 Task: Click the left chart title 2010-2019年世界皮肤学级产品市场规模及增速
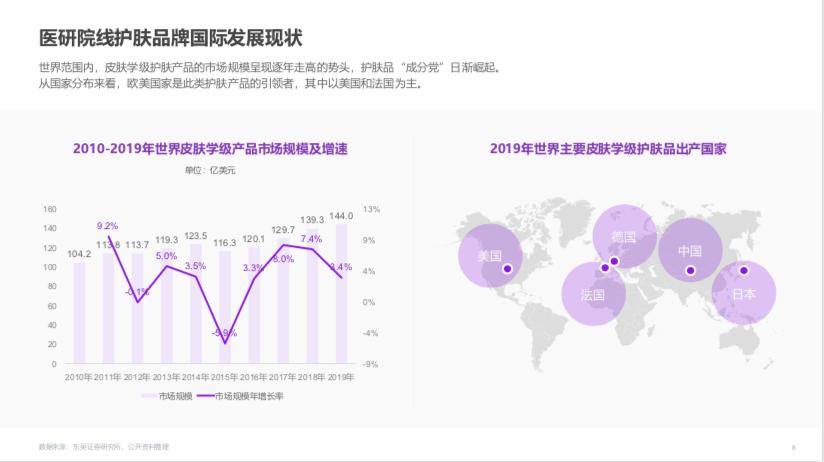(217, 149)
